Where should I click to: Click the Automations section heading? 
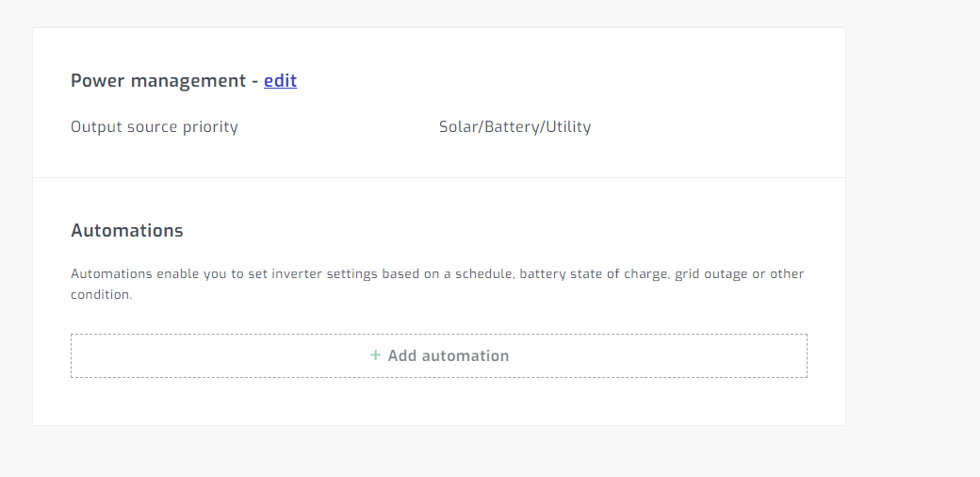[127, 231]
